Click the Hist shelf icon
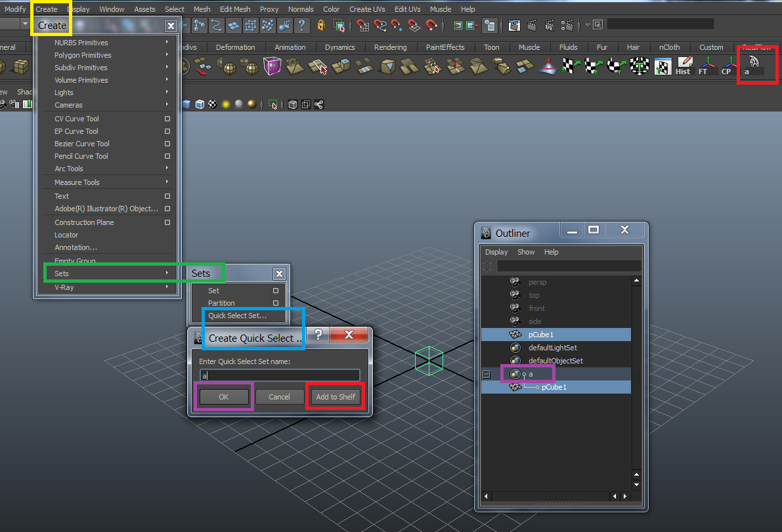This screenshot has width=782, height=532. [x=683, y=66]
